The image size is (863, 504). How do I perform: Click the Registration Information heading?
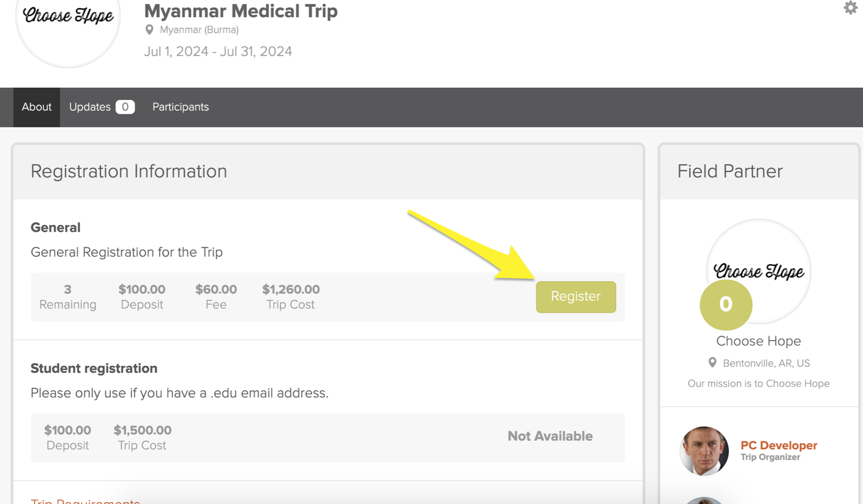[x=129, y=171]
